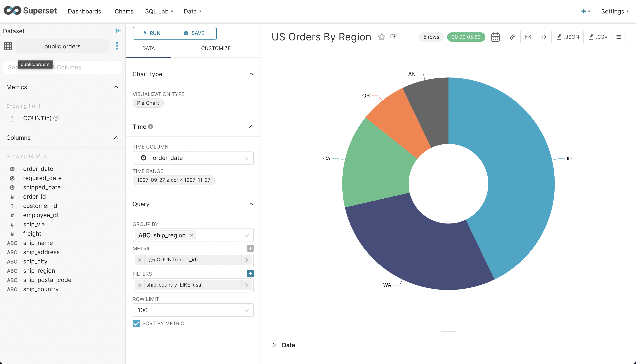Disable the SORT BY METRIC checkbox
Screen dimensions: 636x364
point(136,323)
